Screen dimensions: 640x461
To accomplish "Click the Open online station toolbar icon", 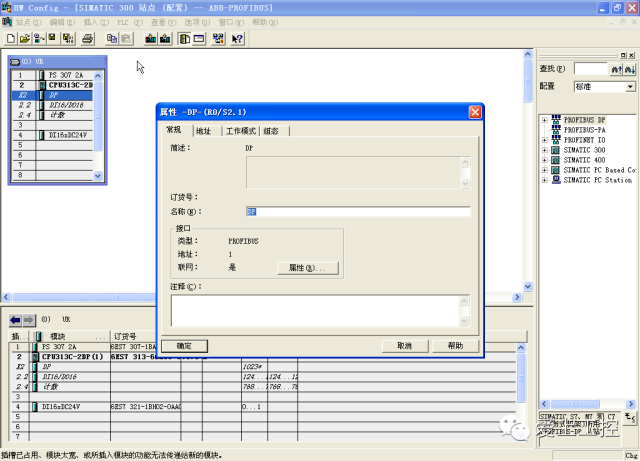I will (x=39, y=39).
